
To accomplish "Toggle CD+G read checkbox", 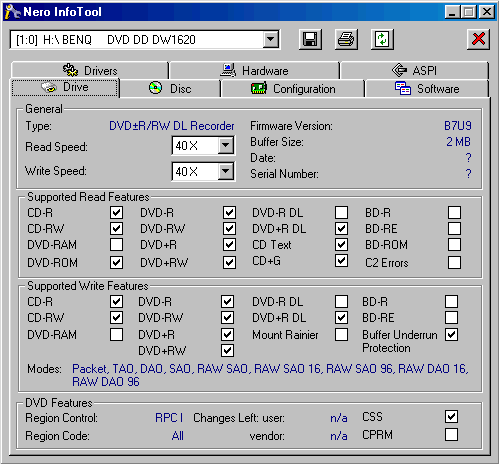I will [341, 261].
